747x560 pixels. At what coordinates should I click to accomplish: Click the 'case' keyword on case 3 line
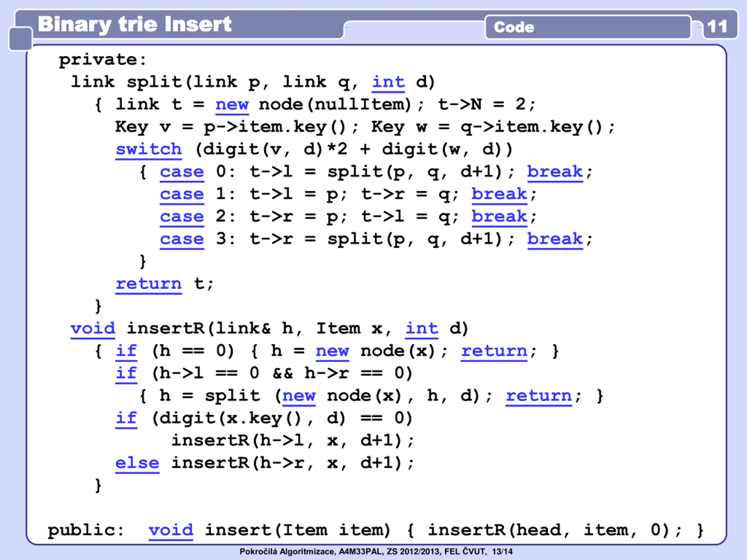(182, 239)
